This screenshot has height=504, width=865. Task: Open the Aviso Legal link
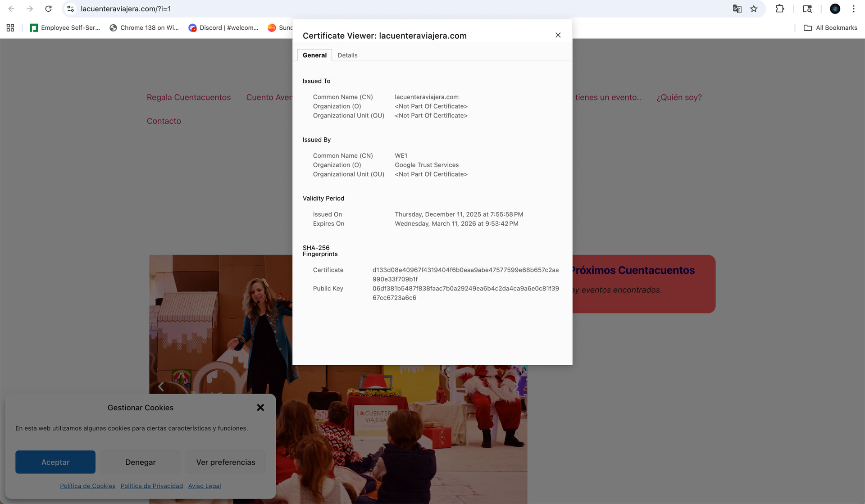tap(204, 486)
